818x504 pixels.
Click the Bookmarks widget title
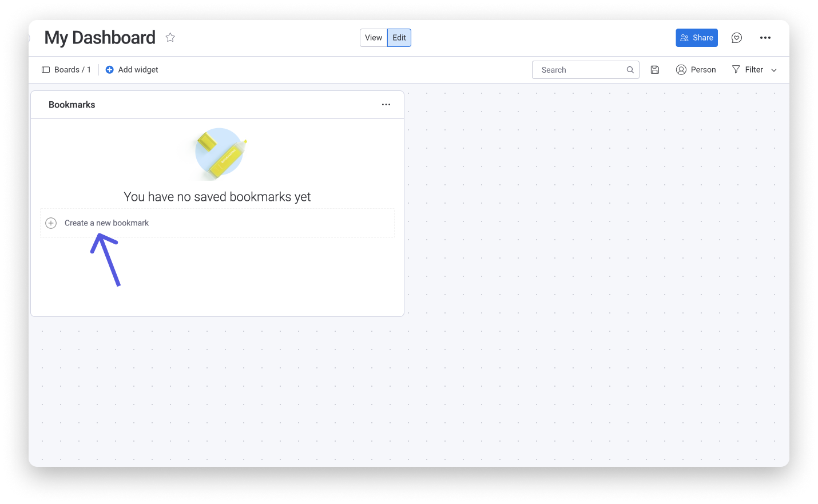pos(72,105)
